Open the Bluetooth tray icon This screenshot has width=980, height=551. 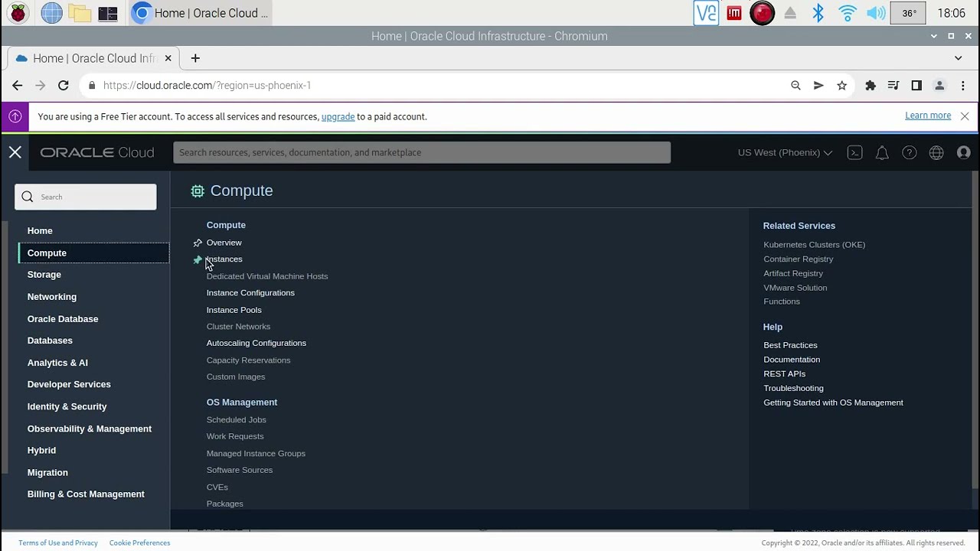(x=818, y=13)
